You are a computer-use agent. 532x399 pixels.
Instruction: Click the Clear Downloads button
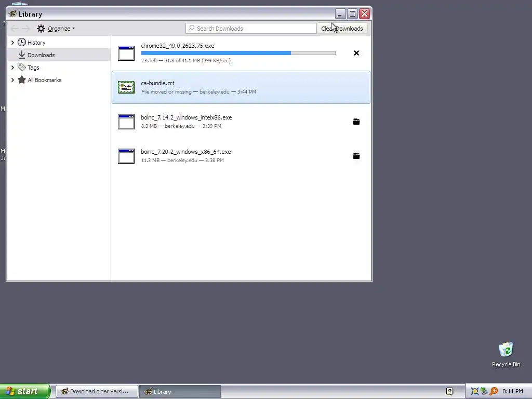[342, 29]
